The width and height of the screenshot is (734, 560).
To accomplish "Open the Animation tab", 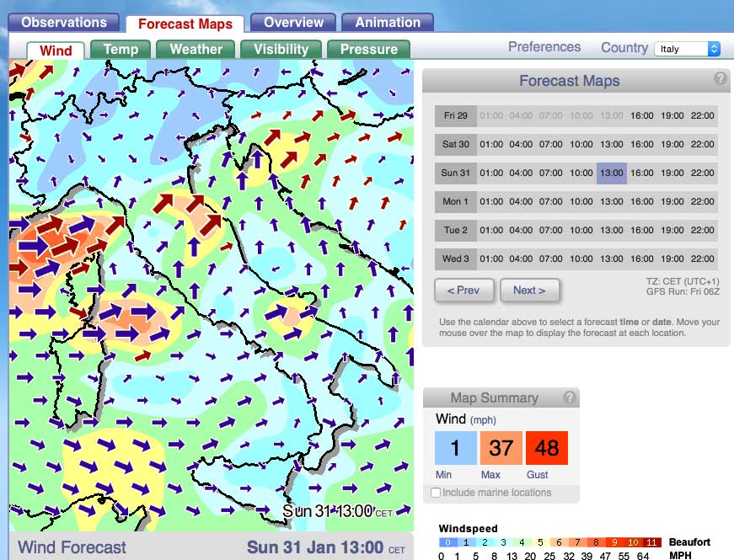I will (x=387, y=23).
